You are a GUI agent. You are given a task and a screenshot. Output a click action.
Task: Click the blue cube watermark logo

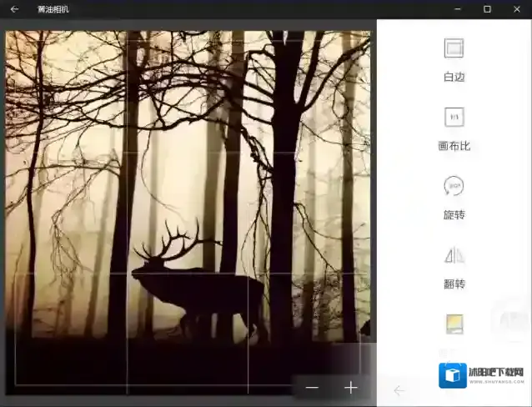pyautogui.click(x=453, y=376)
